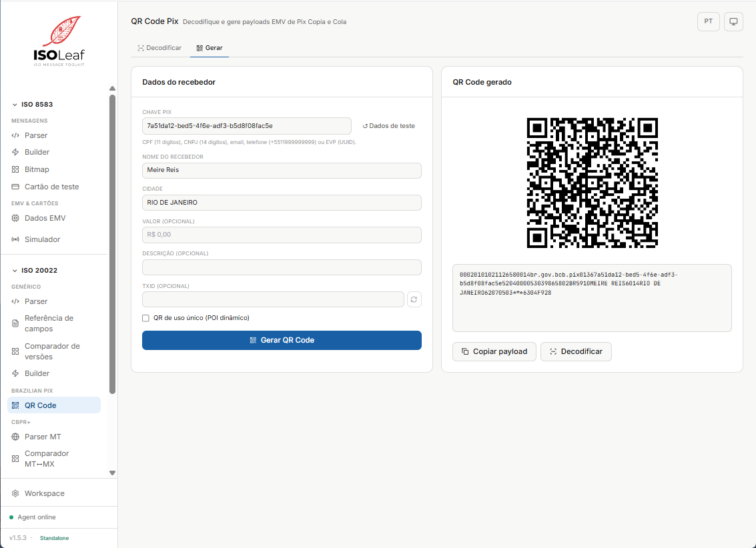Collapse the ISO 8583 section
This screenshot has height=548, width=756.
click(32, 105)
